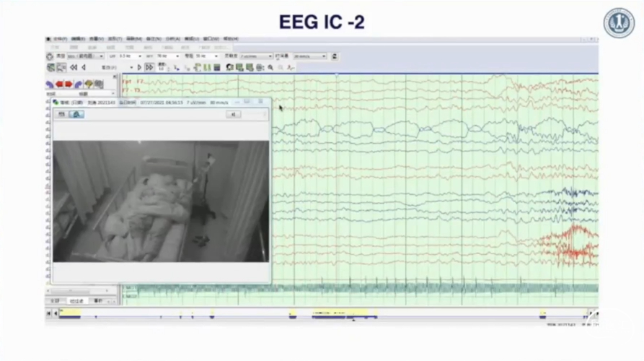The height and width of the screenshot is (361, 644).
Task: Click the patient video thumbnail
Action: (161, 201)
